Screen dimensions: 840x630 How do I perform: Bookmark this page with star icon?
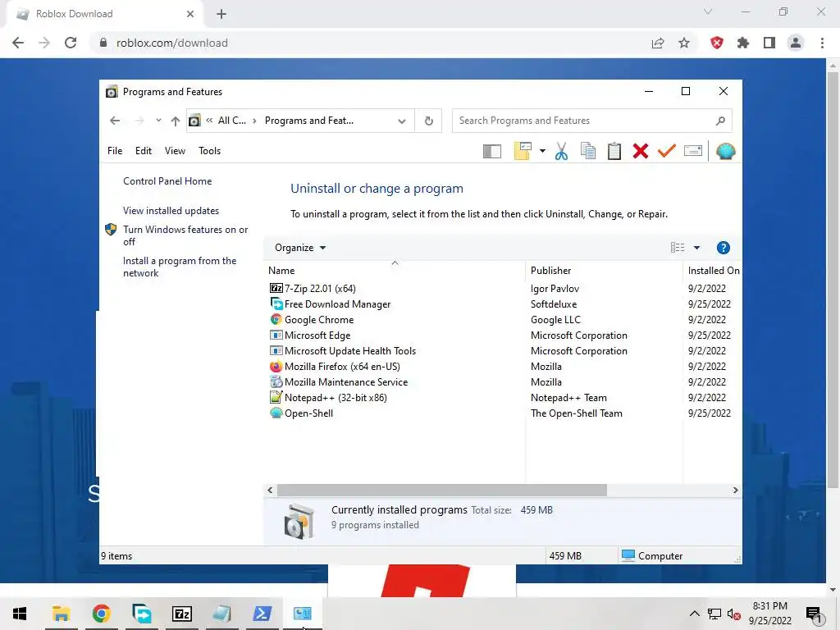(684, 43)
